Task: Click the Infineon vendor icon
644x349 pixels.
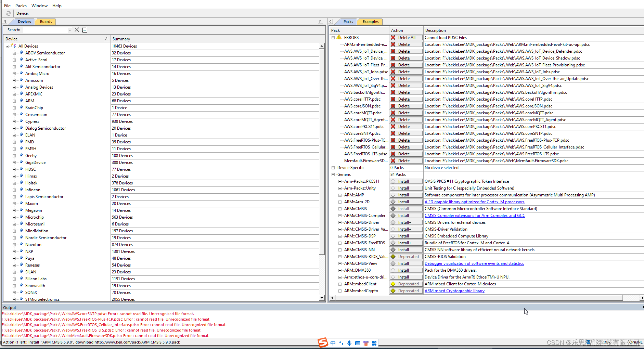Action: [21, 190]
